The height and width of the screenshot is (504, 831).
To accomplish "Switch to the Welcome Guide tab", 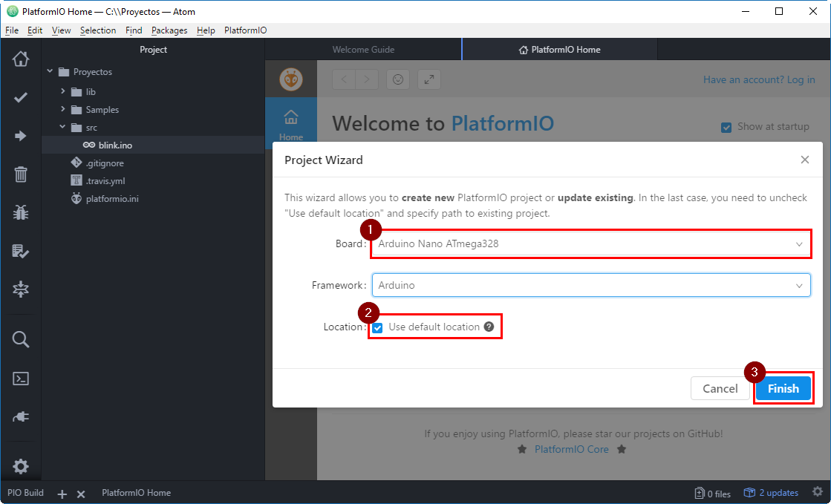I will click(x=364, y=49).
